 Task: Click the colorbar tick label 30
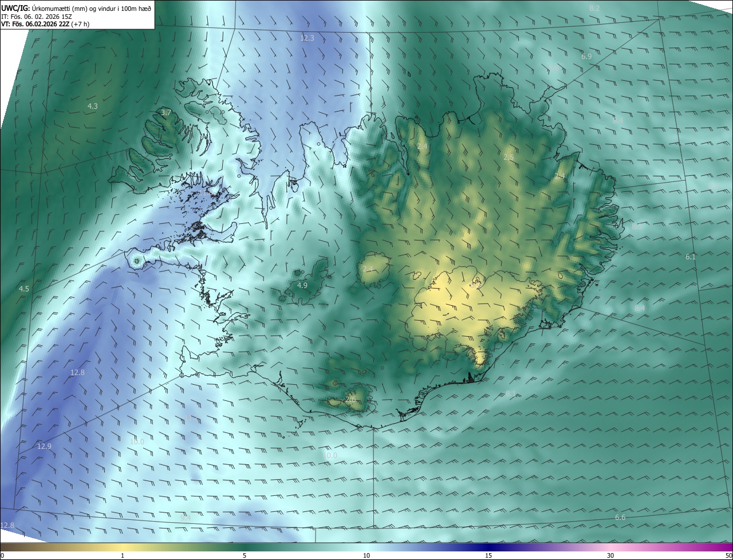(x=610, y=555)
